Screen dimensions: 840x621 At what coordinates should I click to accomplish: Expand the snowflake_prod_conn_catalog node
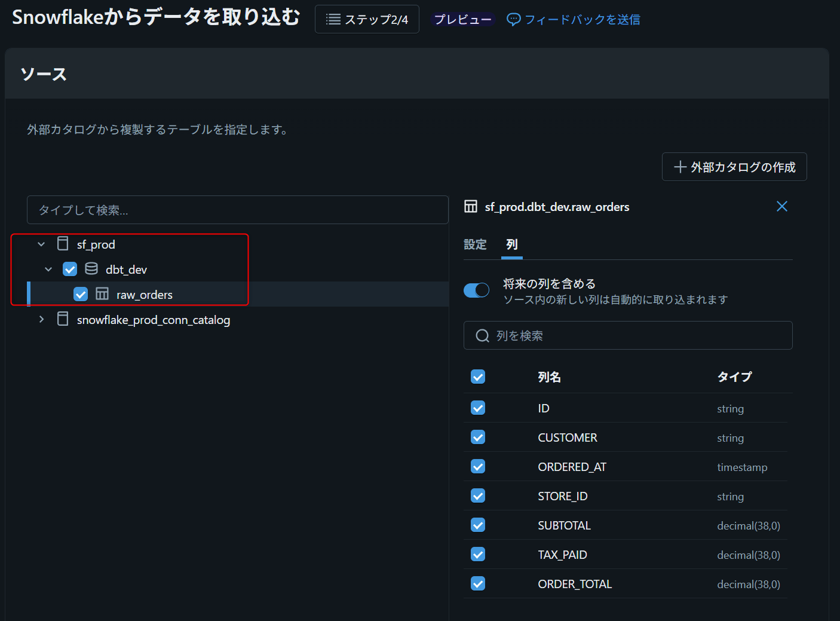pos(41,319)
